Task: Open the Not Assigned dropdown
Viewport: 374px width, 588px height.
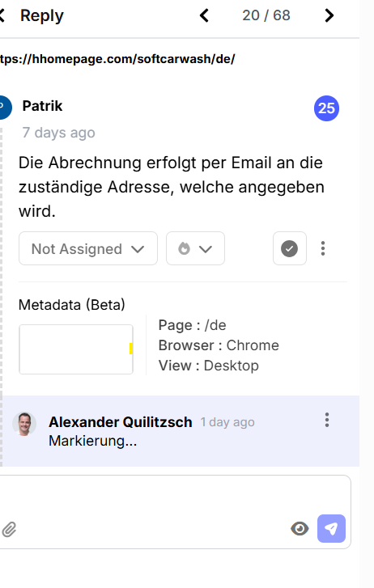Action: coord(88,248)
